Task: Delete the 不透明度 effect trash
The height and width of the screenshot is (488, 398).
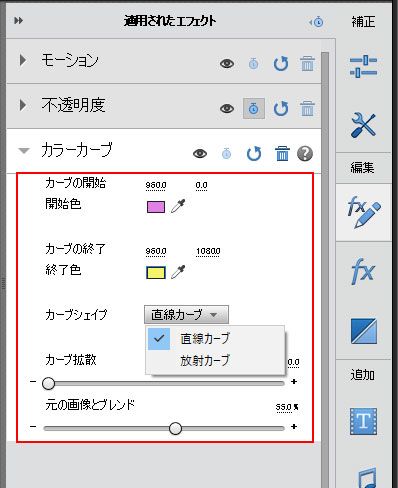Action: click(x=307, y=109)
